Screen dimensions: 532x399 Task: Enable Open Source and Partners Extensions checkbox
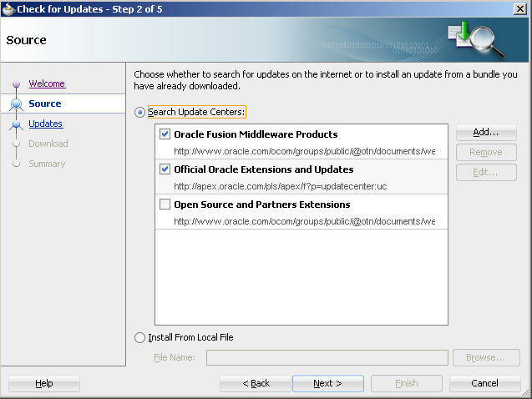pyautogui.click(x=165, y=204)
